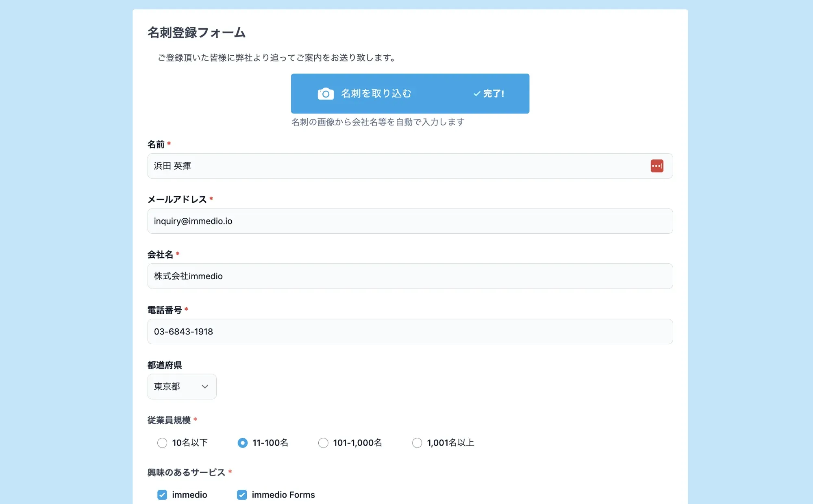Click the red password manager icon
The height and width of the screenshot is (504, 813).
(656, 166)
